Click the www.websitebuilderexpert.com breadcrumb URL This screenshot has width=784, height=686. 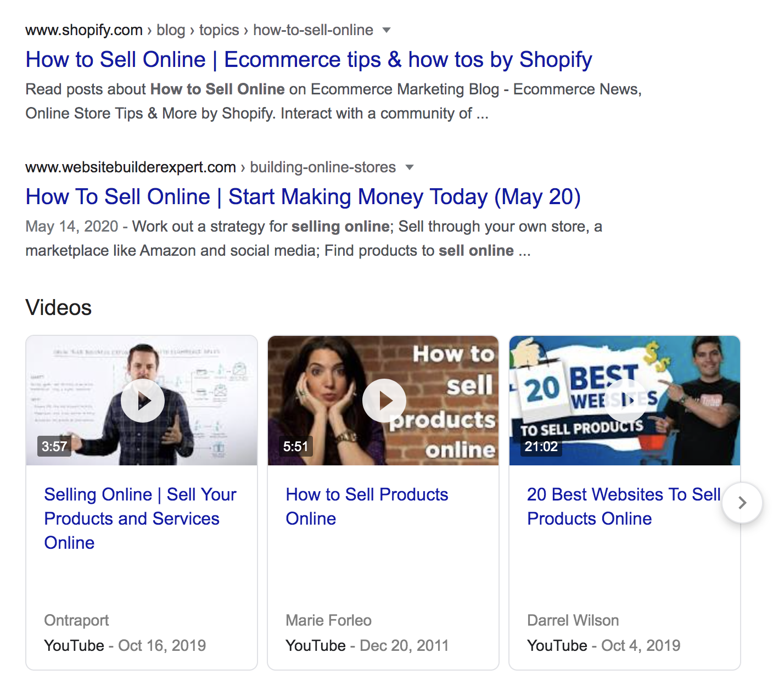coord(131,167)
